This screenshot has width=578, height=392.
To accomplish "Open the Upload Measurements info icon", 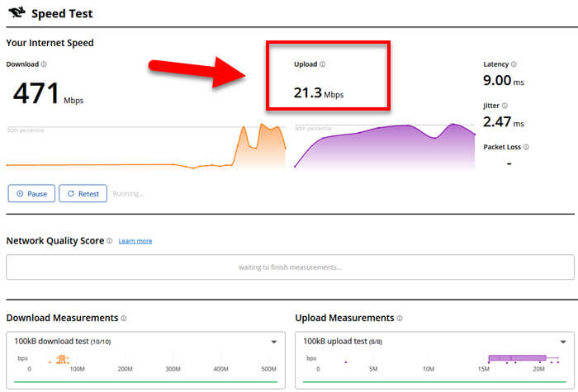I will pos(400,318).
